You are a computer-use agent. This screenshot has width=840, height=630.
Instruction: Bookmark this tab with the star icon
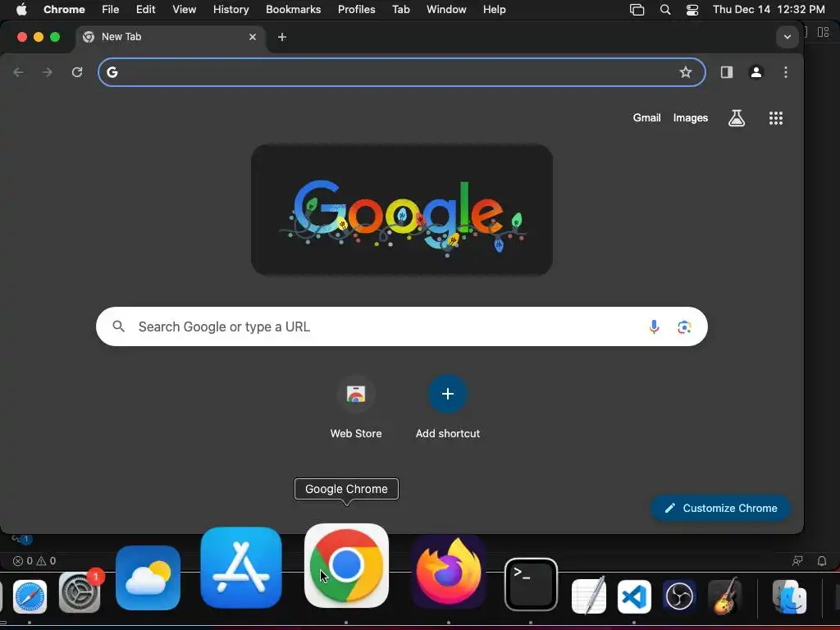click(685, 72)
